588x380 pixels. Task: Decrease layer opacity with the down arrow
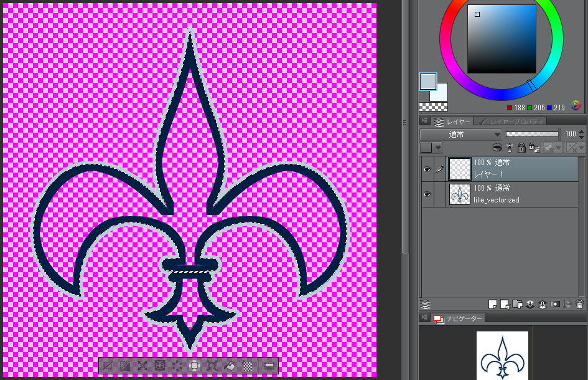pos(581,136)
